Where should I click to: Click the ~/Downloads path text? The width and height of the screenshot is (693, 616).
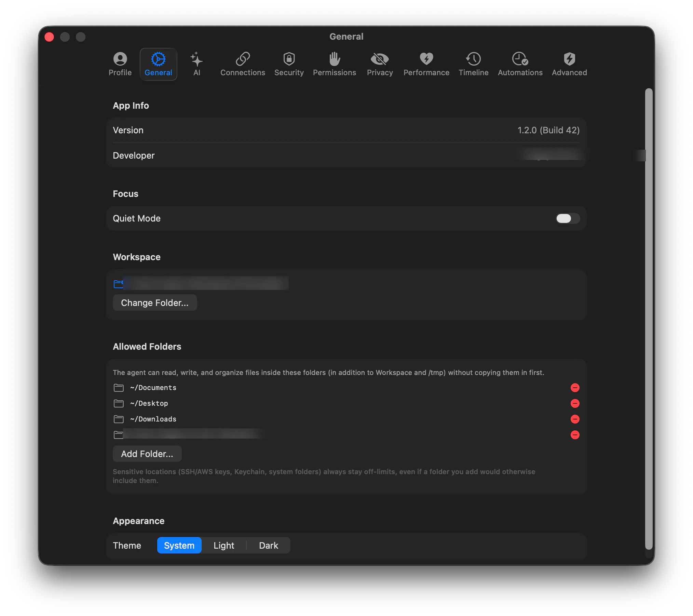[x=153, y=419]
